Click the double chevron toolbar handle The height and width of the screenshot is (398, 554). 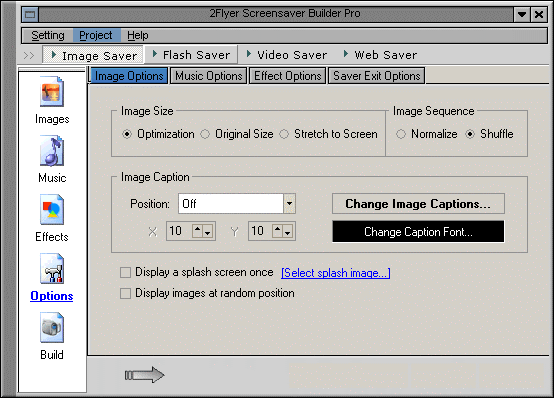tap(29, 55)
